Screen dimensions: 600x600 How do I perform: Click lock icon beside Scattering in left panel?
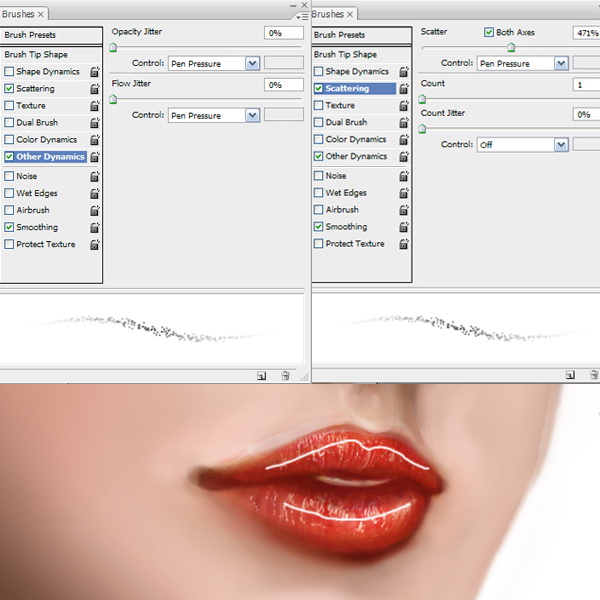(95, 89)
